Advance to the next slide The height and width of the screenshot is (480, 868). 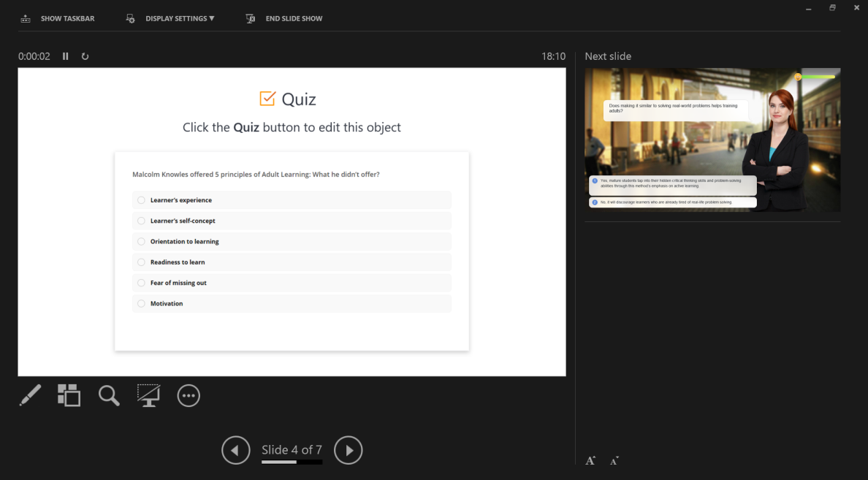coord(349,450)
